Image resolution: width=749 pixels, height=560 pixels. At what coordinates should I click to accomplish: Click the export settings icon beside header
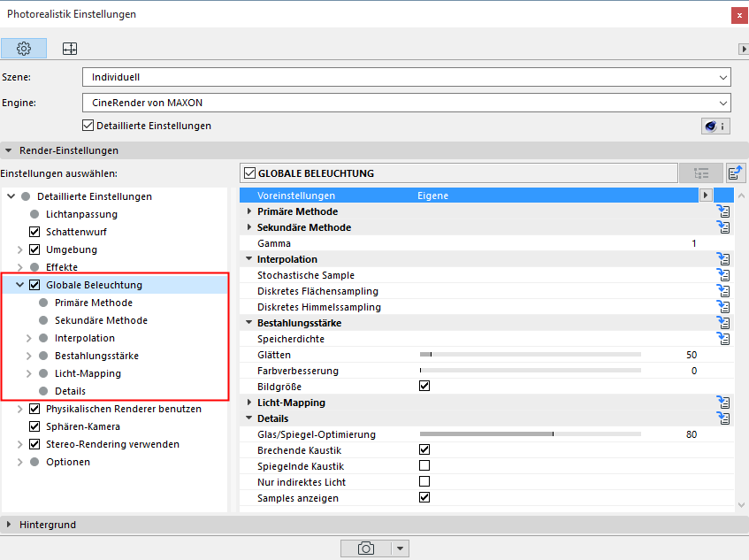tap(736, 173)
